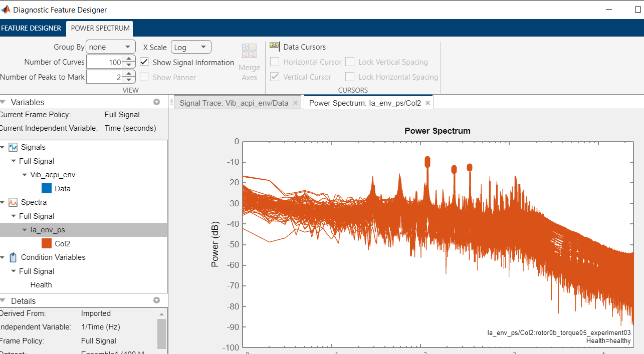644x354 pixels.
Task: Click the Number of Peaks to Mark field
Action: (x=104, y=77)
